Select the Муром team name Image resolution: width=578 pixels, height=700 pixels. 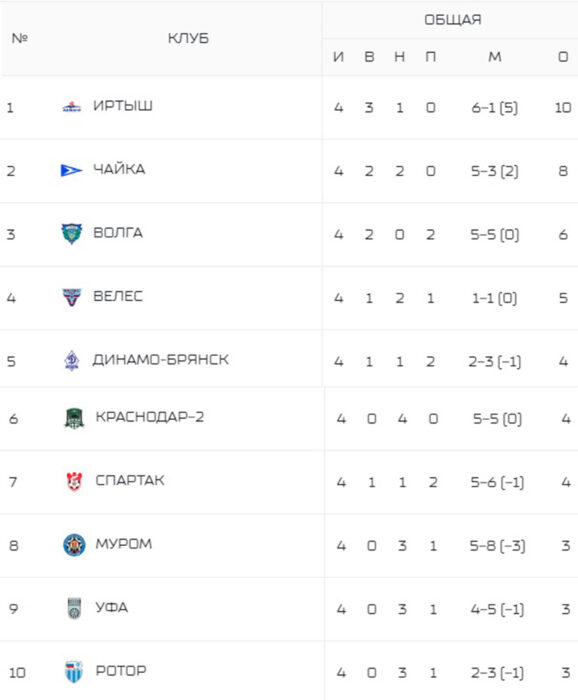(124, 544)
